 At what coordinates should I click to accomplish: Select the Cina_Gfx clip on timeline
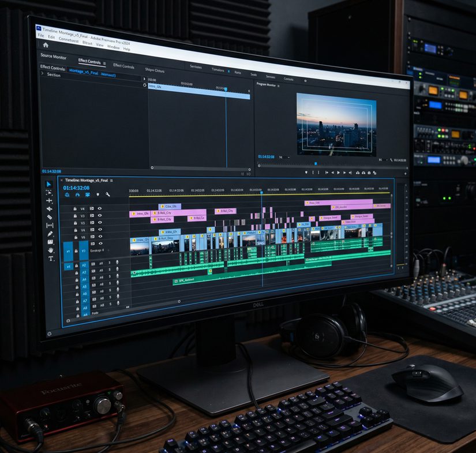coord(170,207)
